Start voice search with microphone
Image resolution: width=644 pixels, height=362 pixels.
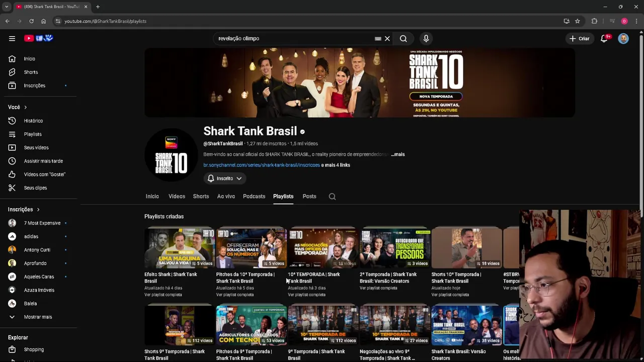coord(426,38)
